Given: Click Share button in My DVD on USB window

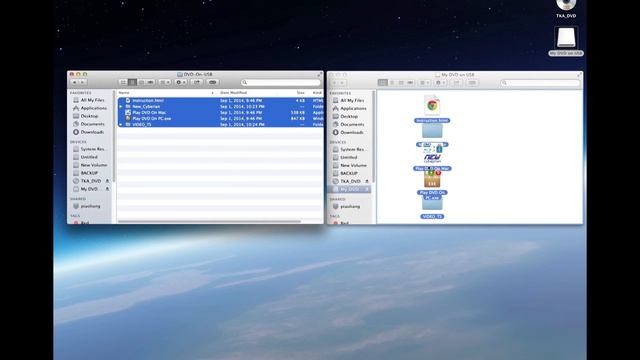Looking at the screenshot, I should 456,83.
